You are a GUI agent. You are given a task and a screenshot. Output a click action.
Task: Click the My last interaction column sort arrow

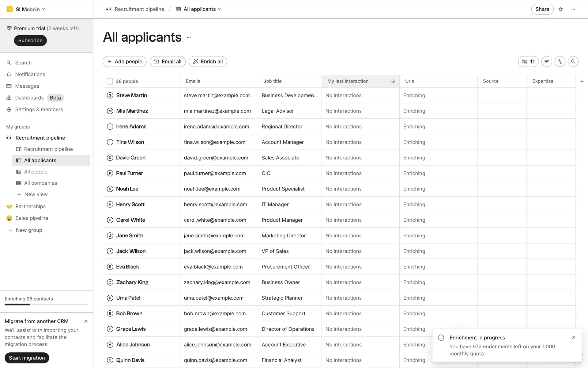(393, 81)
